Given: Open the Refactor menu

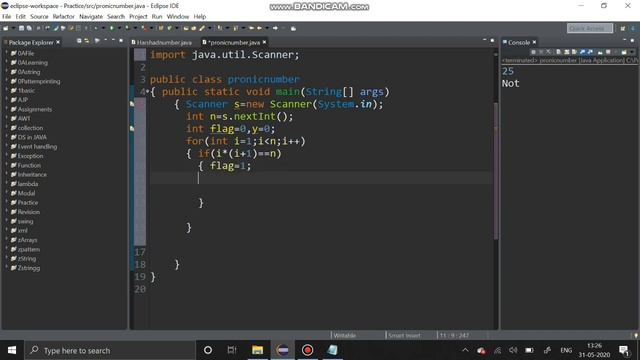Looking at the screenshot, I should click(x=64, y=16).
